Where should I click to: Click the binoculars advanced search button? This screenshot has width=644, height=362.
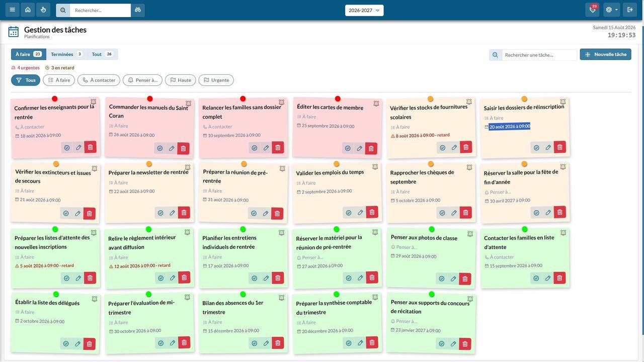coord(138,10)
